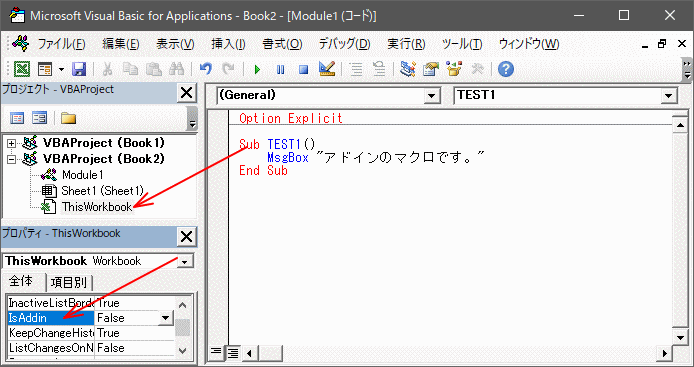Click the Insert UserForm toolbar icon

tap(45, 69)
